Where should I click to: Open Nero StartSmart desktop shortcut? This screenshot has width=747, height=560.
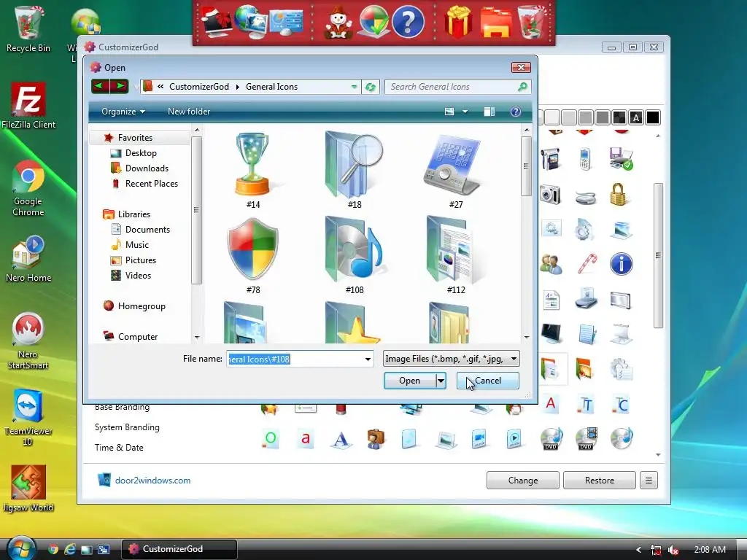pyautogui.click(x=28, y=341)
